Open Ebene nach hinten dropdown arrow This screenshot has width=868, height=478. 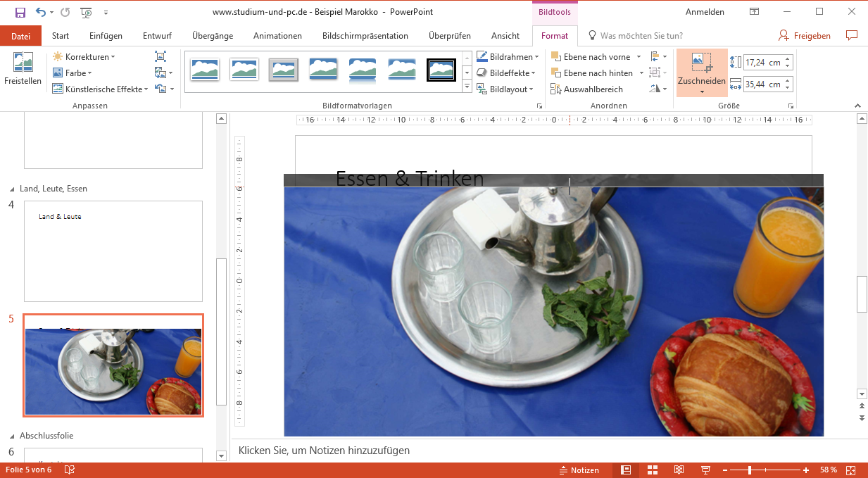coord(641,73)
